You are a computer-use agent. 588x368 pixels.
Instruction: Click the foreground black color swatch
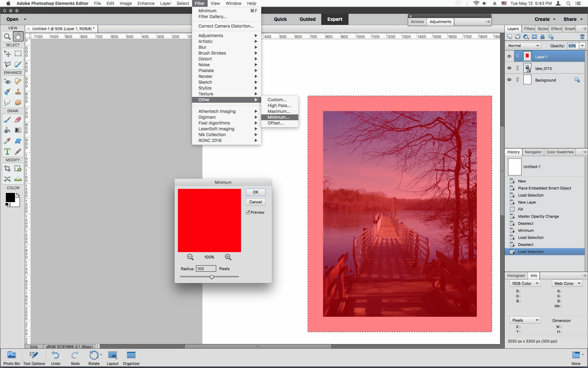pyautogui.click(x=10, y=197)
